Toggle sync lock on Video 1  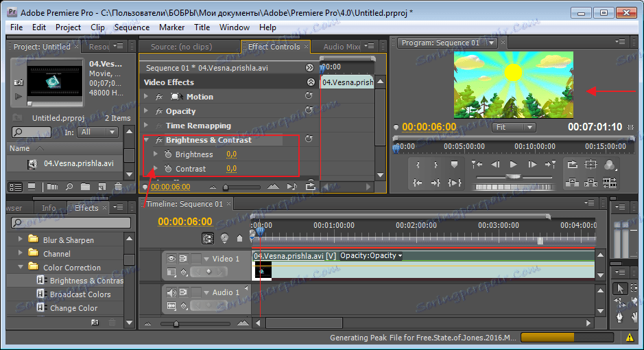183,259
